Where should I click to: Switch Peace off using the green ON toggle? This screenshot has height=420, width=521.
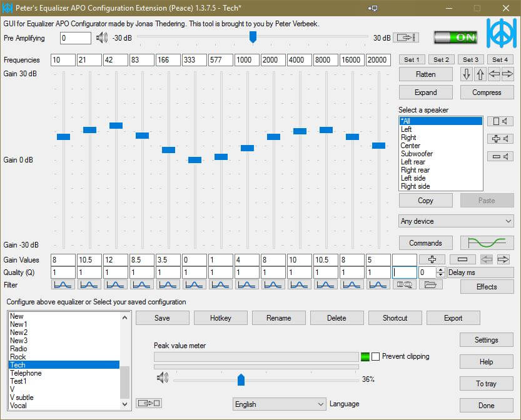(x=456, y=37)
